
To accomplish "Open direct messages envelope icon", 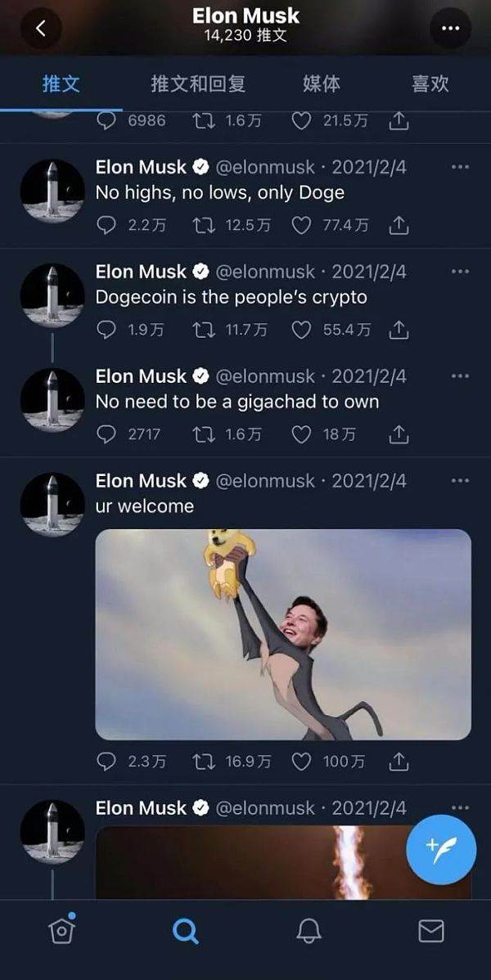I will click(x=431, y=931).
